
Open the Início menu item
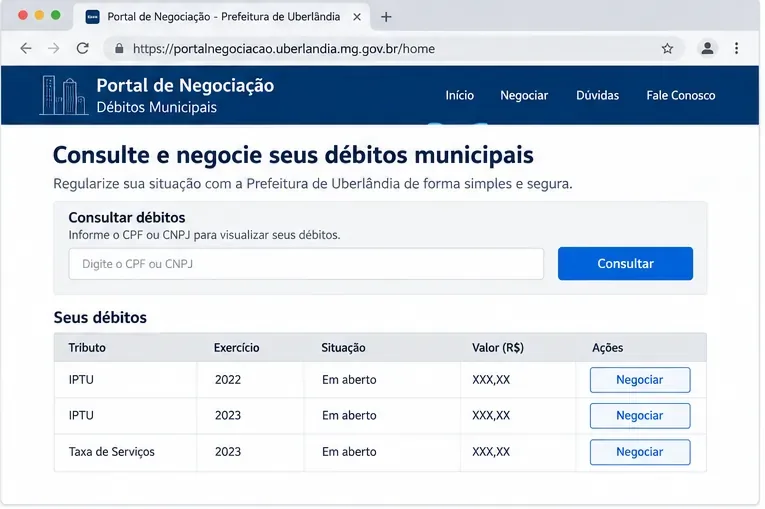459,95
